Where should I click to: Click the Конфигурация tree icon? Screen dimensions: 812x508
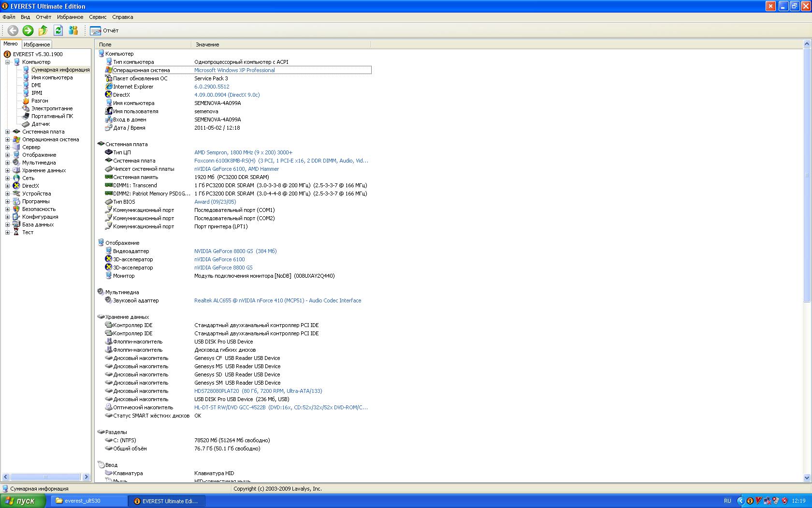coord(16,217)
